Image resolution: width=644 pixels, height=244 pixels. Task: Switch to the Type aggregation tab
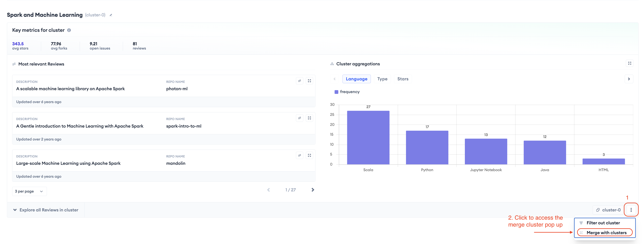click(x=382, y=79)
